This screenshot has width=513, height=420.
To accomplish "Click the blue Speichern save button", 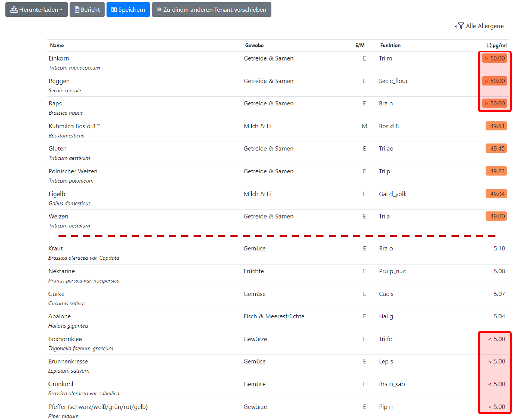I will pyautogui.click(x=128, y=10).
